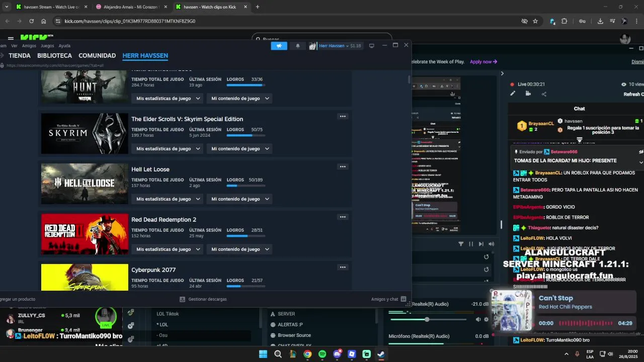This screenshot has height=362, width=644.
Task: Click the camera clip icon in stream panel
Action: (528, 94)
